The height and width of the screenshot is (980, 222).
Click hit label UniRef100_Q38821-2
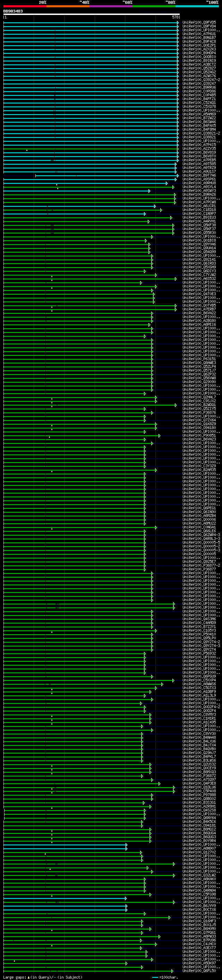[x=201, y=133]
